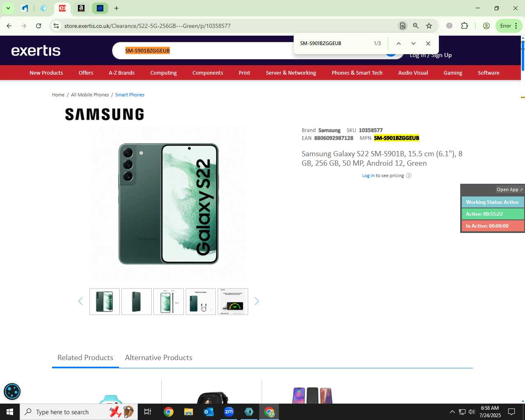Open cookie settings icon
The image size is (525, 420).
click(x=12, y=391)
